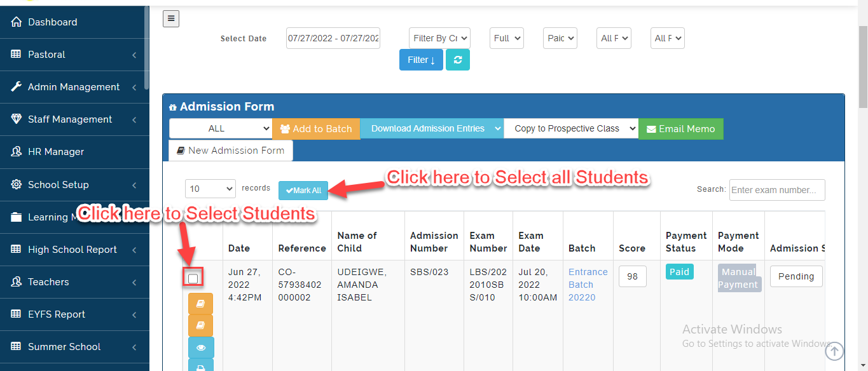
Task: Click the Learning Management briefcase icon
Action: (x=17, y=217)
